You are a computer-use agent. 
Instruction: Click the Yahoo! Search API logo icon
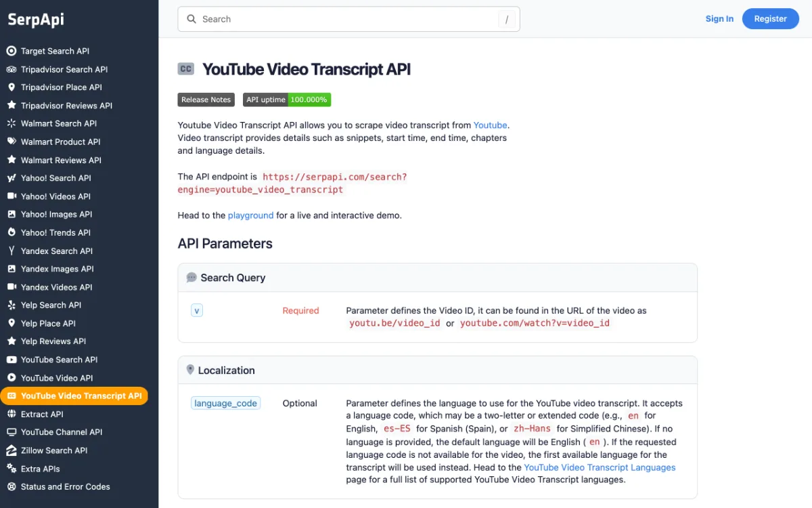11,178
